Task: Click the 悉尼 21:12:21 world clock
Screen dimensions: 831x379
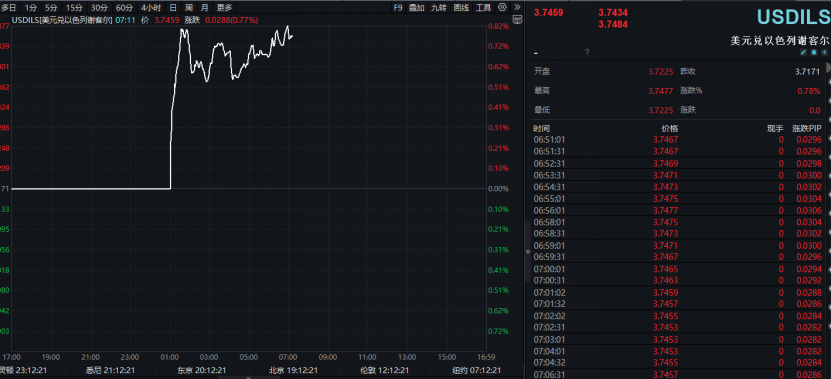Action: (x=110, y=371)
